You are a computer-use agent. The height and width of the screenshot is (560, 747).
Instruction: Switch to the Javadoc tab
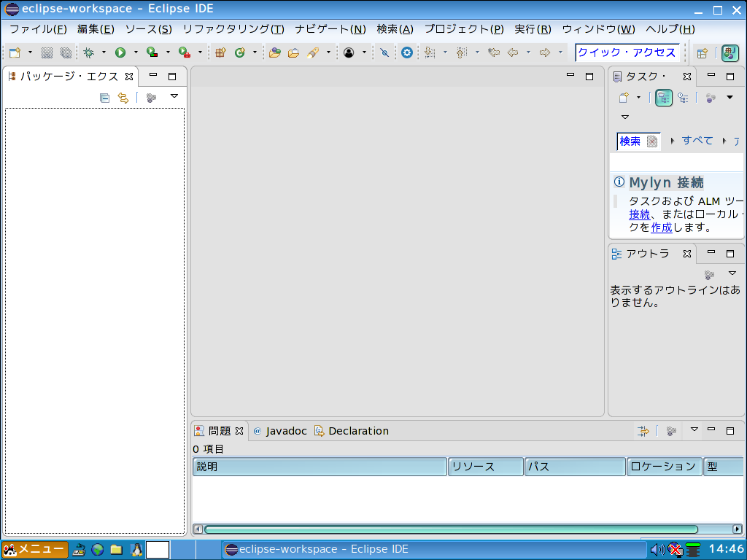[280, 431]
